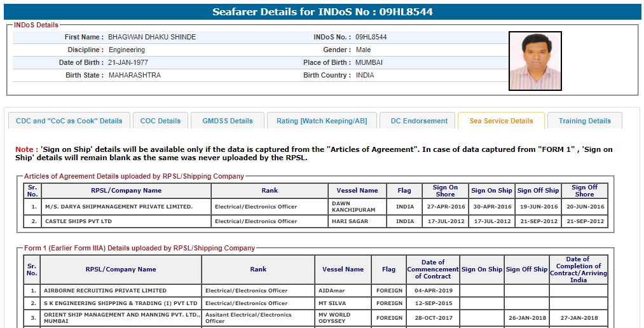Viewport: 644px width, 328px height.
Task: Open the DC Endorsement tab
Action: coord(419,121)
